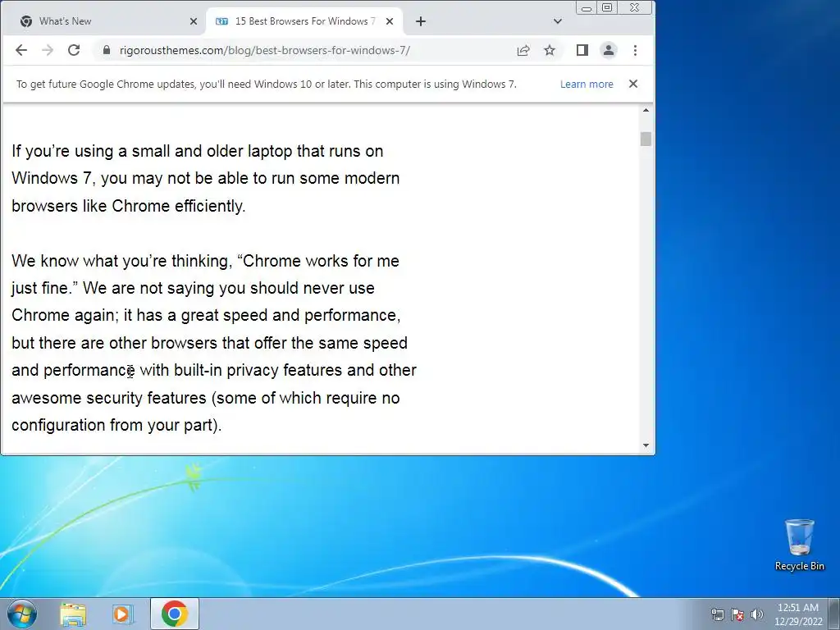Expand the tab search dropdown arrow
This screenshot has height=630, width=840.
(x=558, y=21)
